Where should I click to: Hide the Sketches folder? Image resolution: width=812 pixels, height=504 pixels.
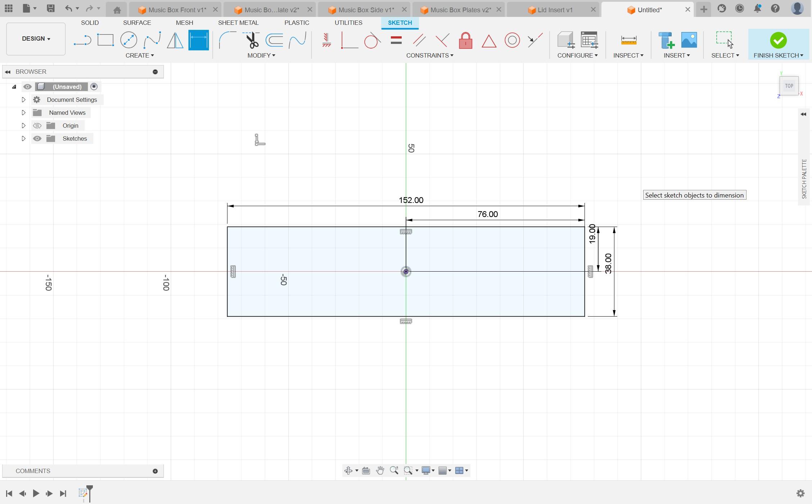tap(37, 139)
